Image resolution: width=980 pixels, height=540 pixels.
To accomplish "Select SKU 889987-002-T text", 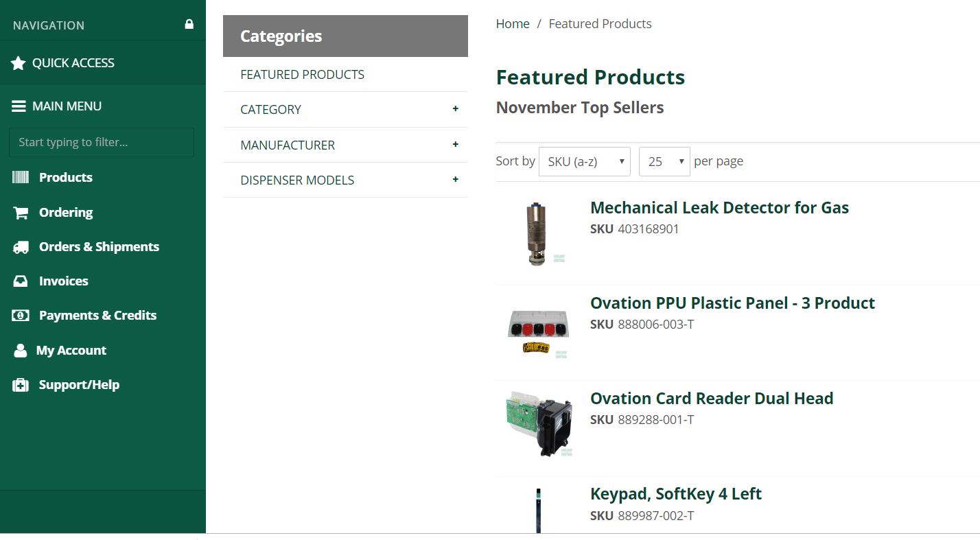I will (642, 515).
